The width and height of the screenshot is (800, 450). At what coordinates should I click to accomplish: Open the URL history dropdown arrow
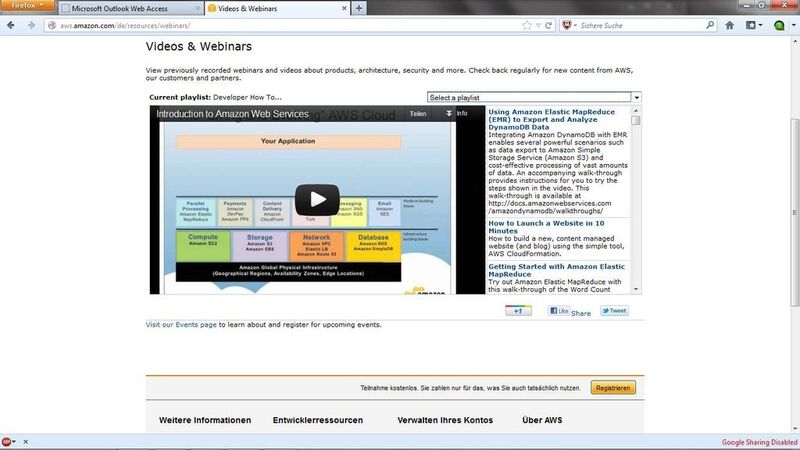pos(538,26)
